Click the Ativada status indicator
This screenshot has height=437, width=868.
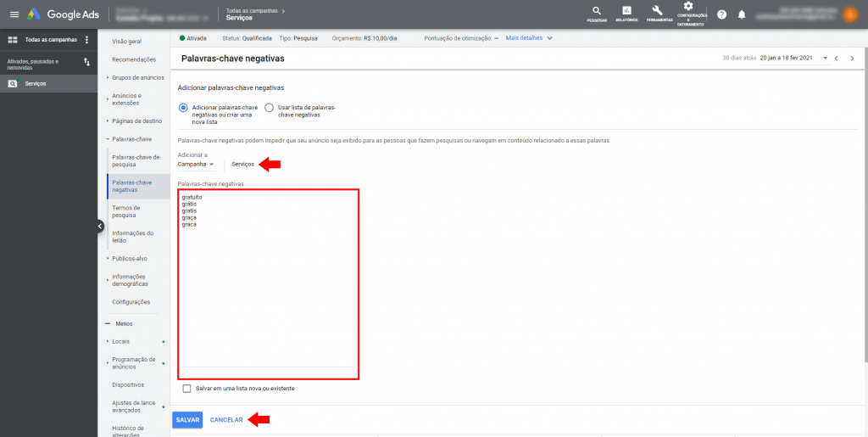pos(192,38)
